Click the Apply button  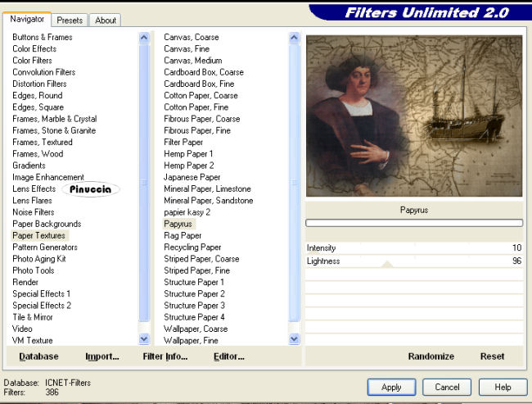pos(391,387)
